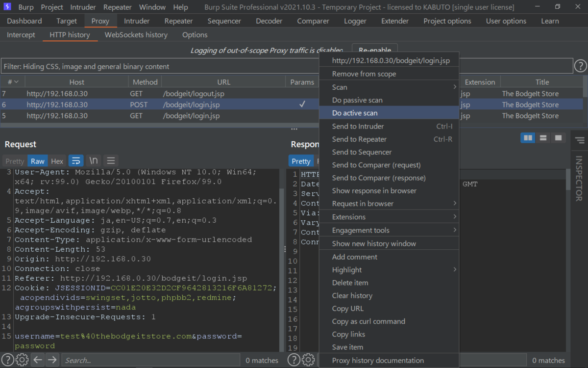Switch Response view to Pretty

point(301,161)
